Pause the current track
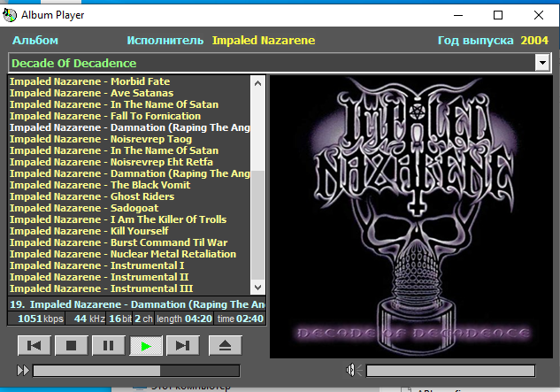This screenshot has width=560, height=392. 108,345
